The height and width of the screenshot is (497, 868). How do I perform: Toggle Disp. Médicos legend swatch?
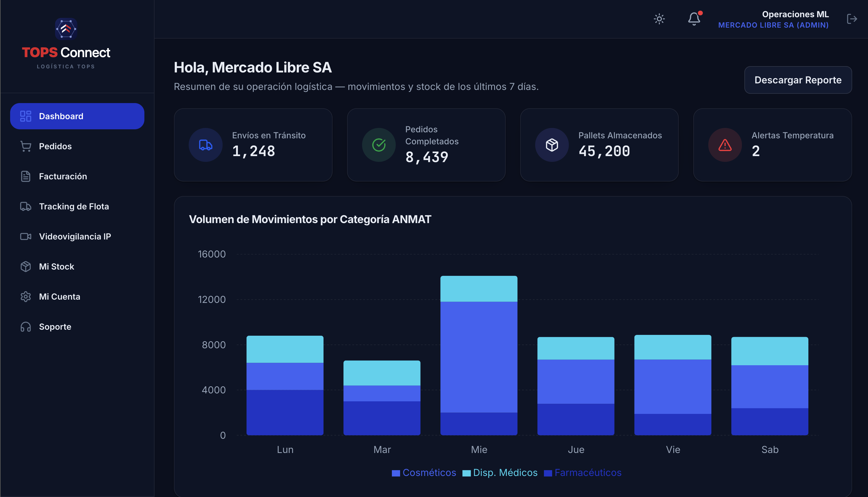click(x=467, y=473)
